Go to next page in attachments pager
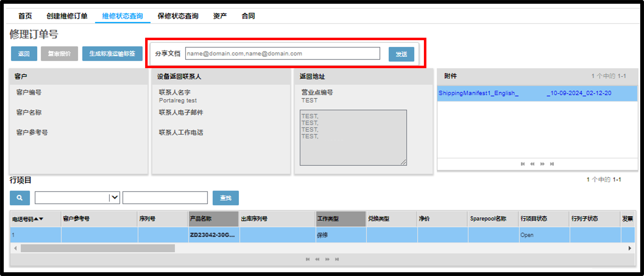Screen dimensions: 644x276 click(x=542, y=164)
